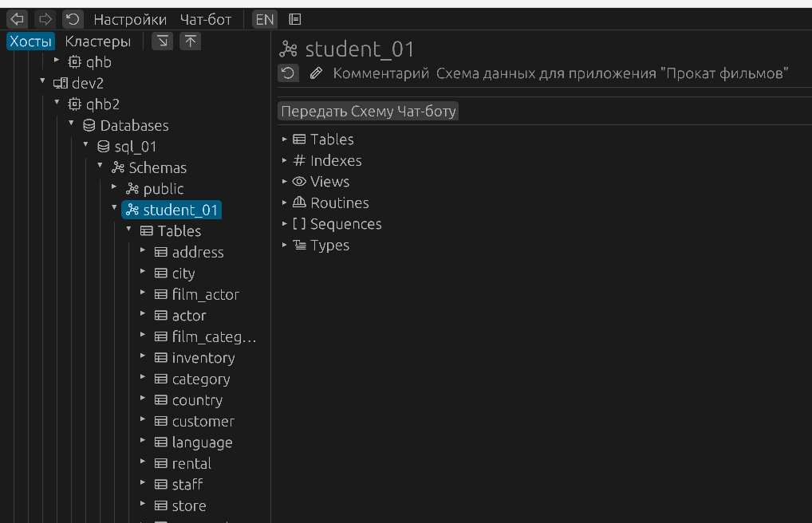Click the Передать Схему Чат-боту button
This screenshot has height=523, width=812.
tap(369, 112)
